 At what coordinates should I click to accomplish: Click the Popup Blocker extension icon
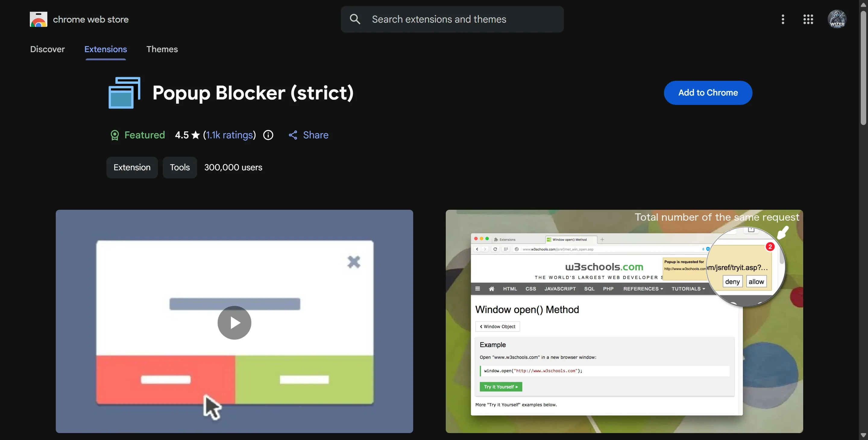124,93
